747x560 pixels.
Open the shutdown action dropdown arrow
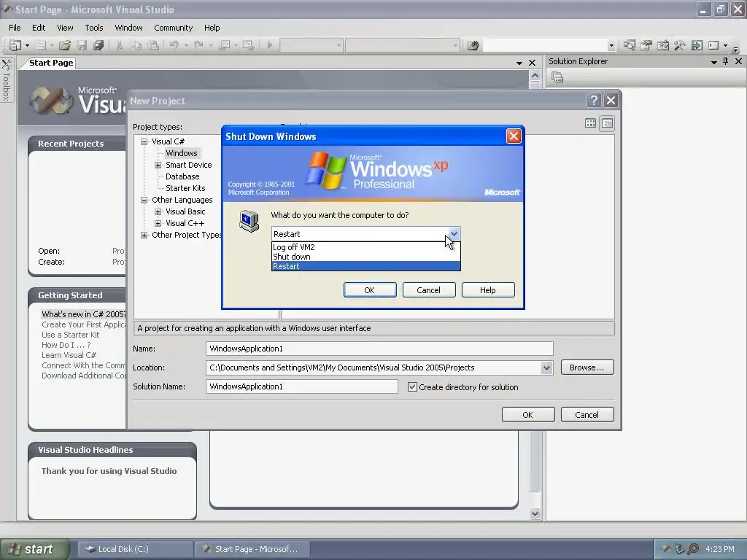pos(454,234)
